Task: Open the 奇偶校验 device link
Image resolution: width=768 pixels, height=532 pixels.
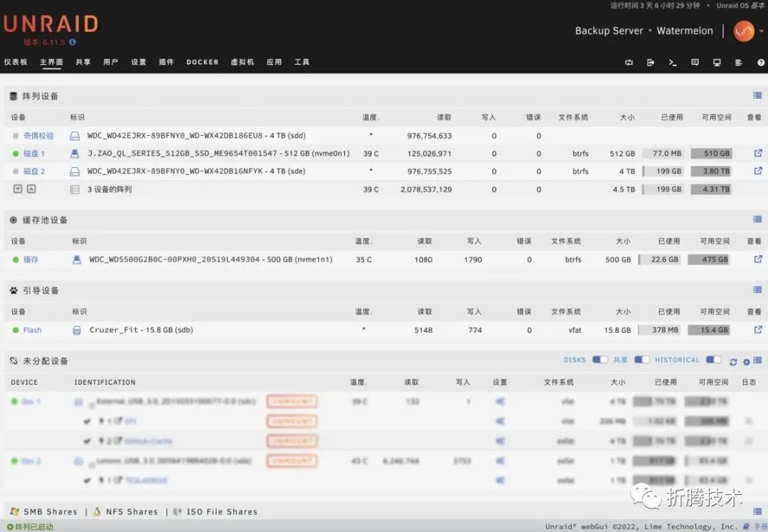Action: pos(38,136)
